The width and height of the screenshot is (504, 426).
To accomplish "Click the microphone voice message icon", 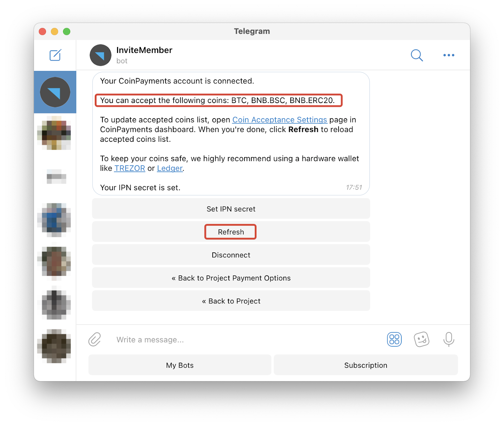I will [449, 339].
